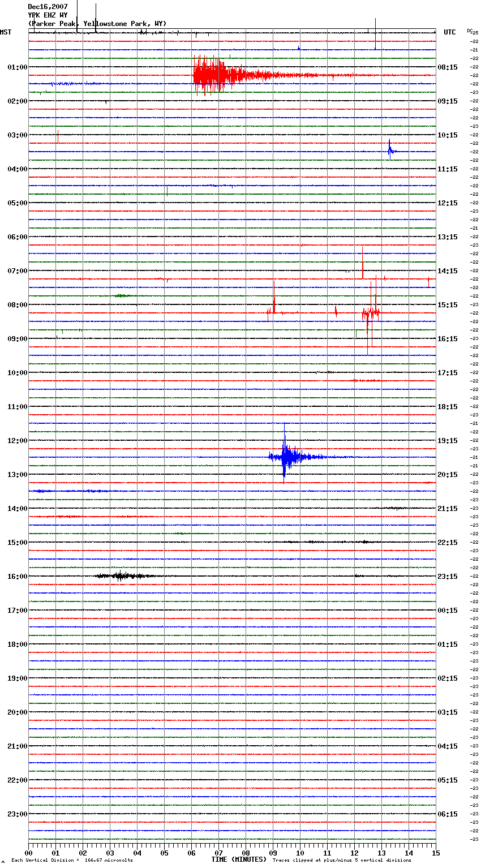Click the "08" minute tick label
Screen dimensions: 481x868
point(246,853)
